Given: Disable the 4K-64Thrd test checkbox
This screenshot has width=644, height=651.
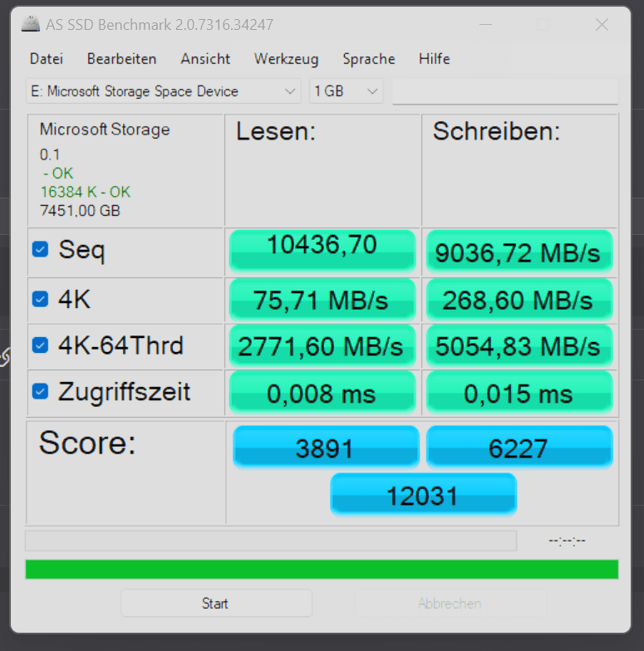Looking at the screenshot, I should (40, 345).
